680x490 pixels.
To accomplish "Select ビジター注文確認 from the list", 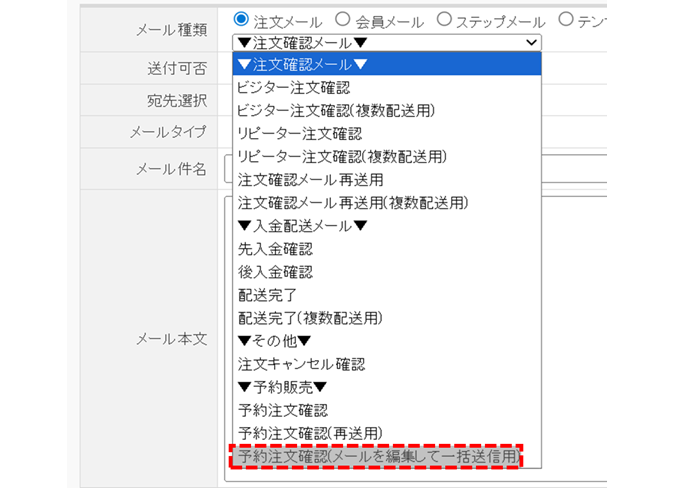I will [294, 87].
